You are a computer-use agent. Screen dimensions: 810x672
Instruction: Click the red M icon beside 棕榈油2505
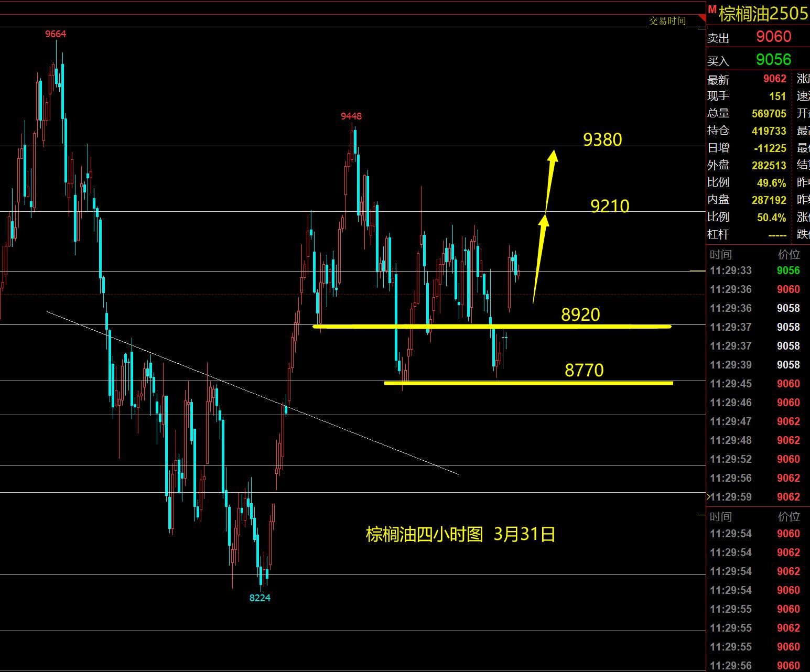[712, 9]
